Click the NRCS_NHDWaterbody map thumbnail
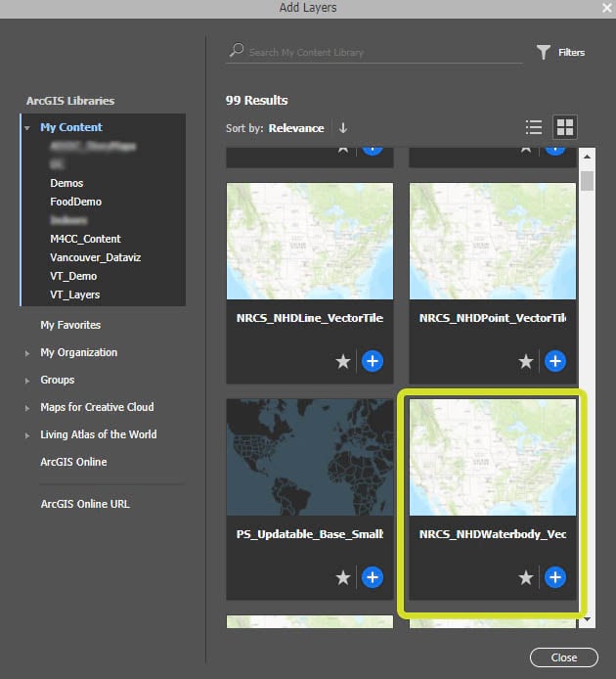The image size is (616, 679). pos(493,457)
